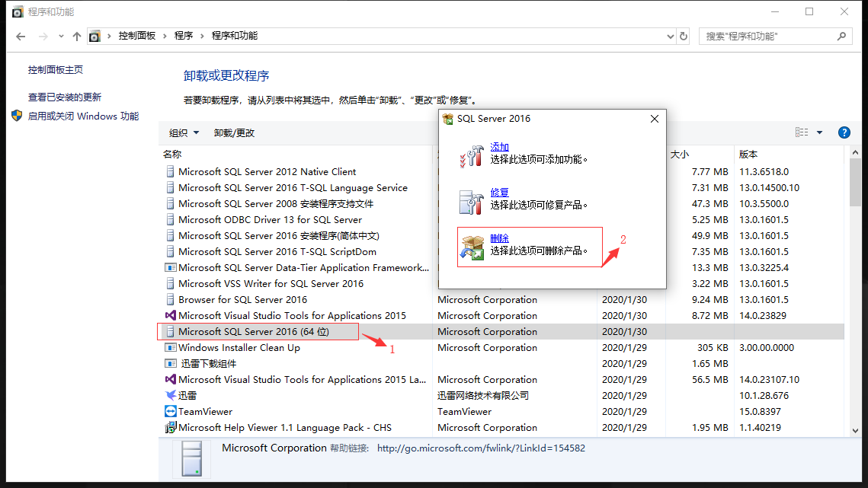Image resolution: width=868 pixels, height=488 pixels.
Task: Click the vertical scrollbar thumb
Action: pyautogui.click(x=855, y=182)
